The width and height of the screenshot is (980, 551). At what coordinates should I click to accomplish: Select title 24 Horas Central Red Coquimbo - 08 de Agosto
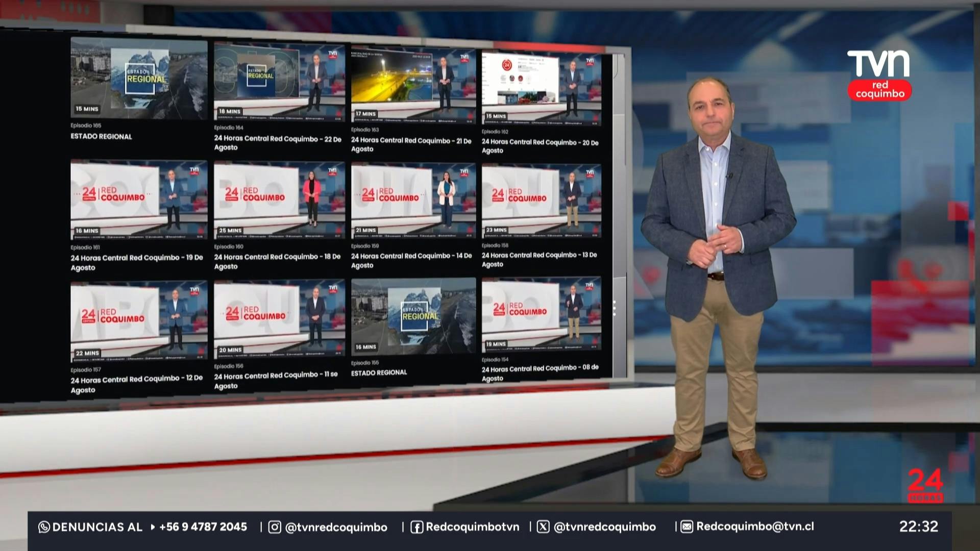pyautogui.click(x=540, y=372)
